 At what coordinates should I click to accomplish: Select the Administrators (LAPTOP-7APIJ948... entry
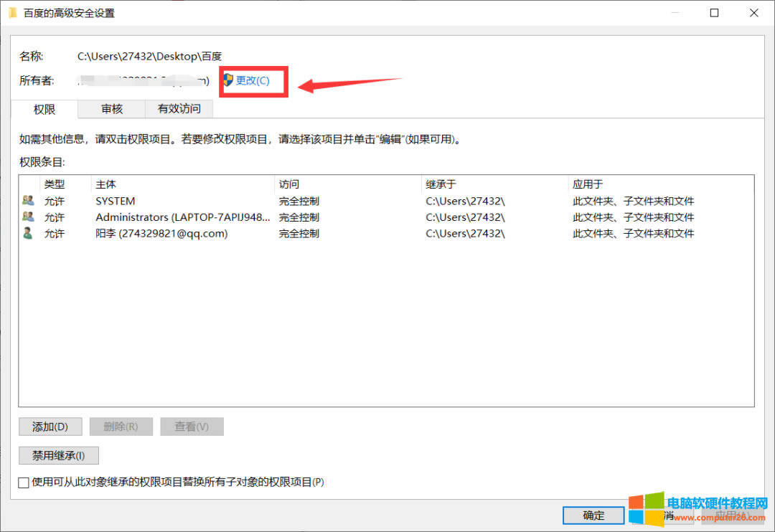(183, 217)
